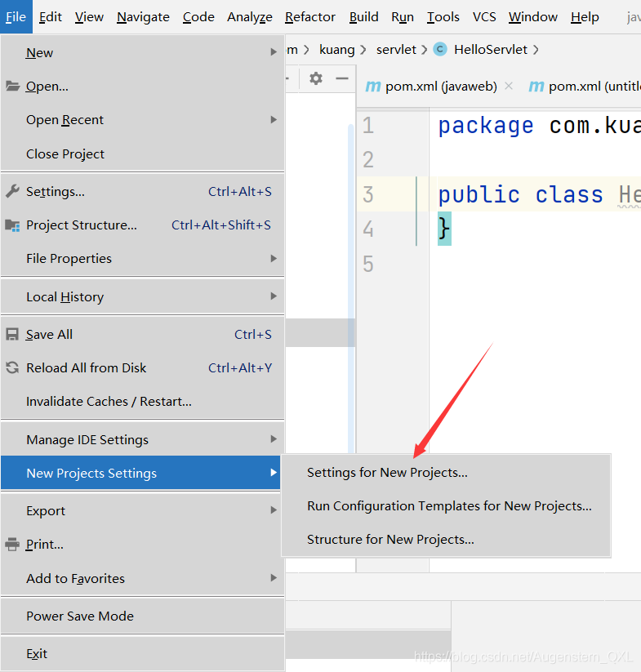Screen dimensions: 641x672
Task: Expand the Manage IDE Settings submenu arrow
Action: point(274,438)
